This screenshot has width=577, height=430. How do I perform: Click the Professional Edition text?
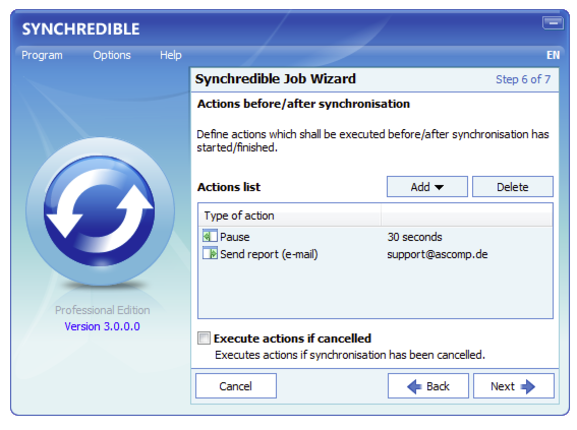pos(103,310)
